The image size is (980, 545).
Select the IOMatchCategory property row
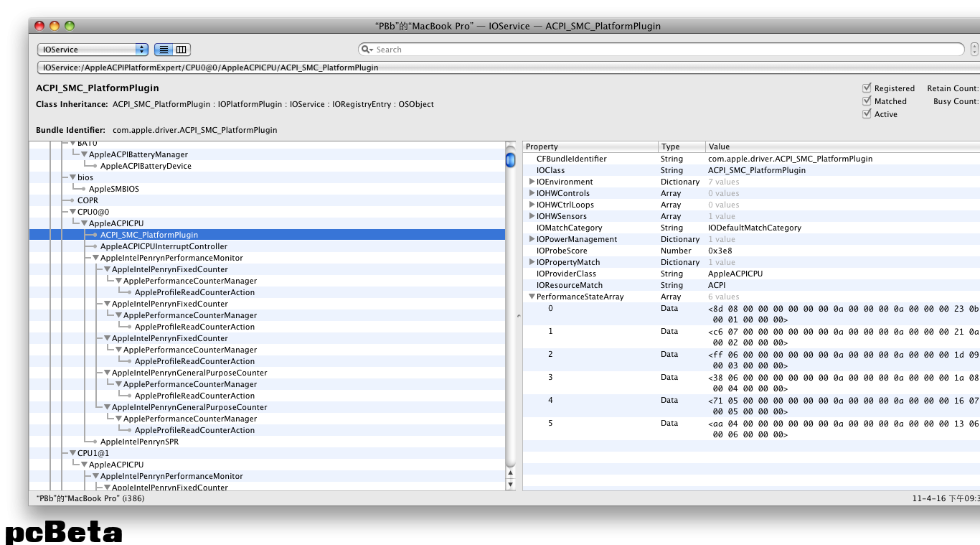click(x=751, y=228)
